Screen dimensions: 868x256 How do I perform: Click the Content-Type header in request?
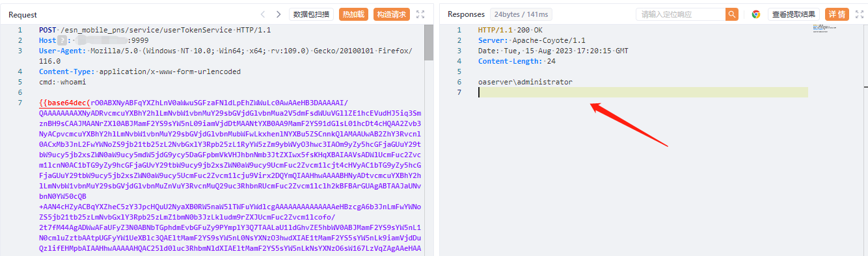tap(139, 71)
